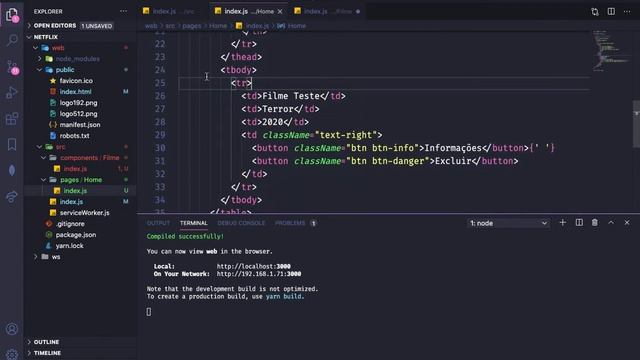Expand the Timeline section
Viewport: 640px width, 360px height.
(x=80, y=353)
